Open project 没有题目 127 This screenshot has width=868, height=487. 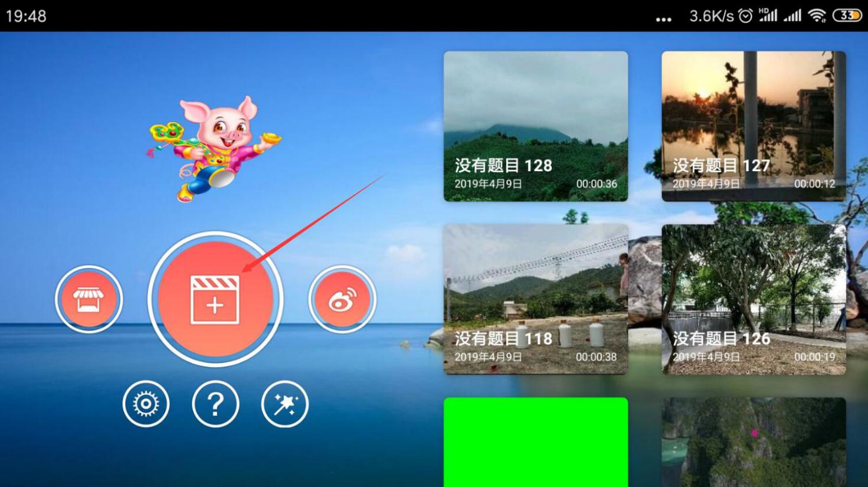tap(754, 126)
